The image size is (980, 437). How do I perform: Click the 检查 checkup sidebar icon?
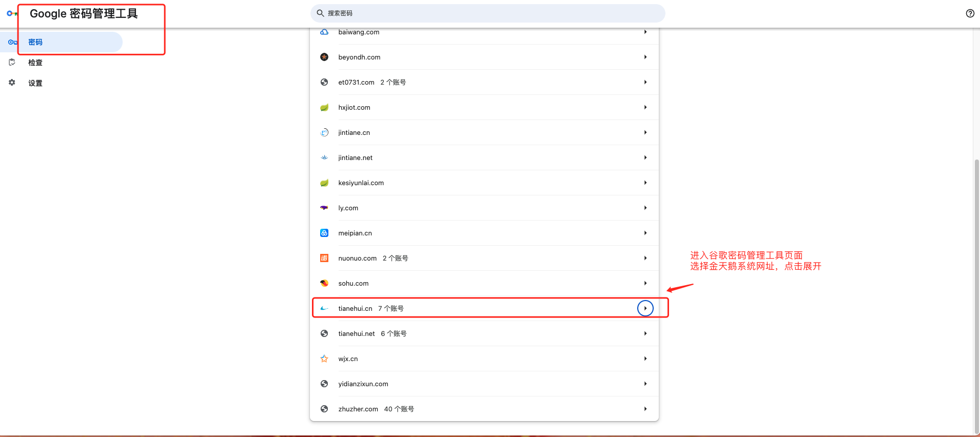click(x=12, y=62)
